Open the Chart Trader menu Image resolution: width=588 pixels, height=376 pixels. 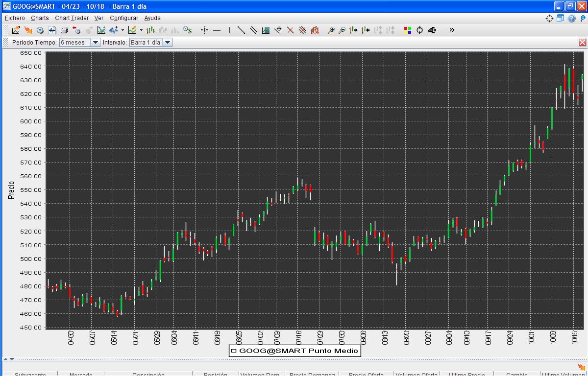[x=72, y=18]
